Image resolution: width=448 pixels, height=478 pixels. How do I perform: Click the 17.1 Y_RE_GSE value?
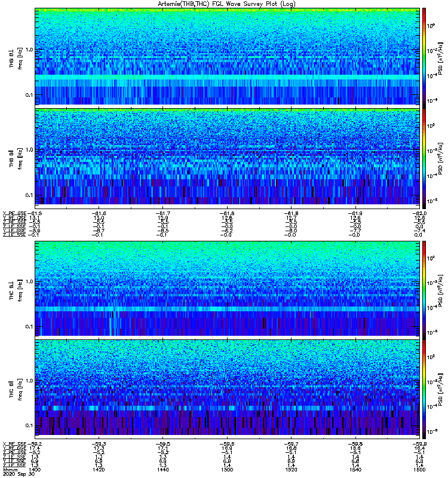tap(163, 449)
